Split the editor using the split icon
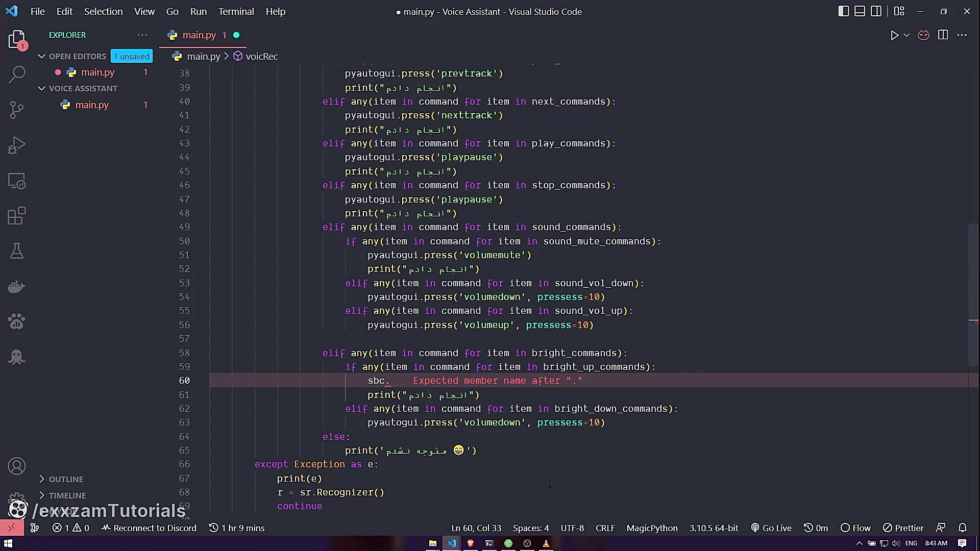 943,36
